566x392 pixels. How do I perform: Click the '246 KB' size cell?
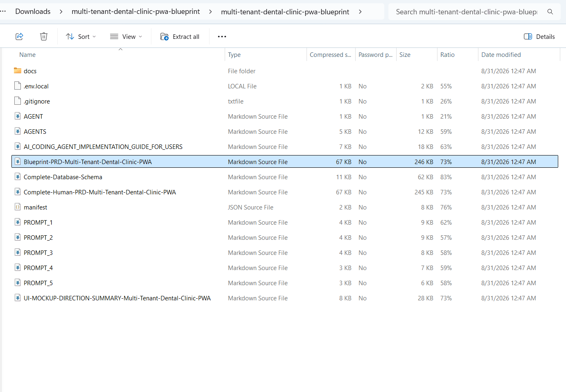pyautogui.click(x=424, y=162)
